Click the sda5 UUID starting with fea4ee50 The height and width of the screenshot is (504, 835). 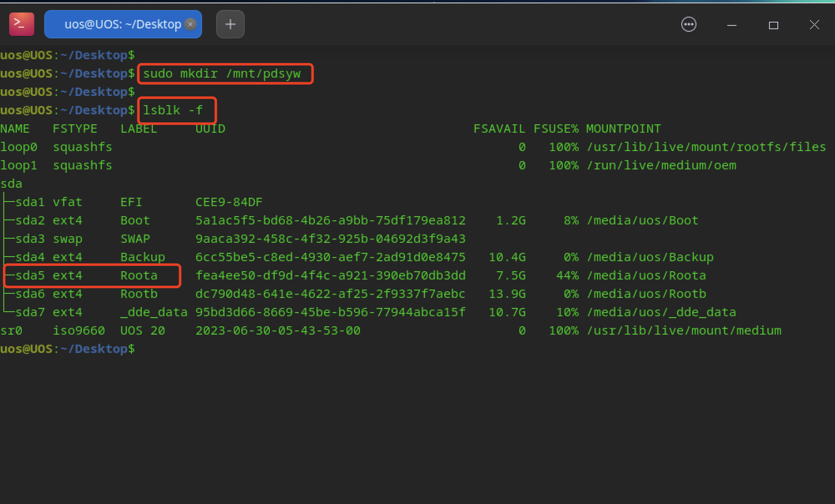[x=330, y=276]
